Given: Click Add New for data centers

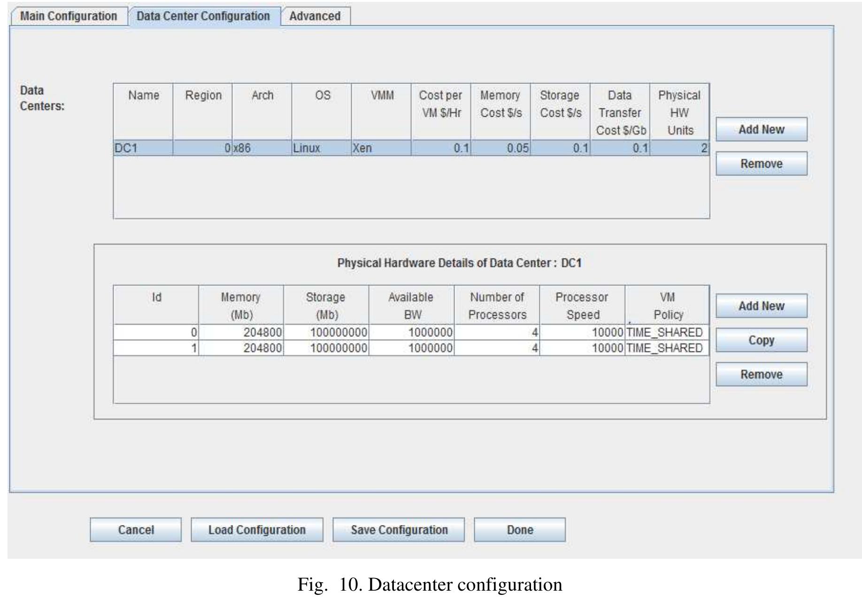Looking at the screenshot, I should [x=761, y=129].
